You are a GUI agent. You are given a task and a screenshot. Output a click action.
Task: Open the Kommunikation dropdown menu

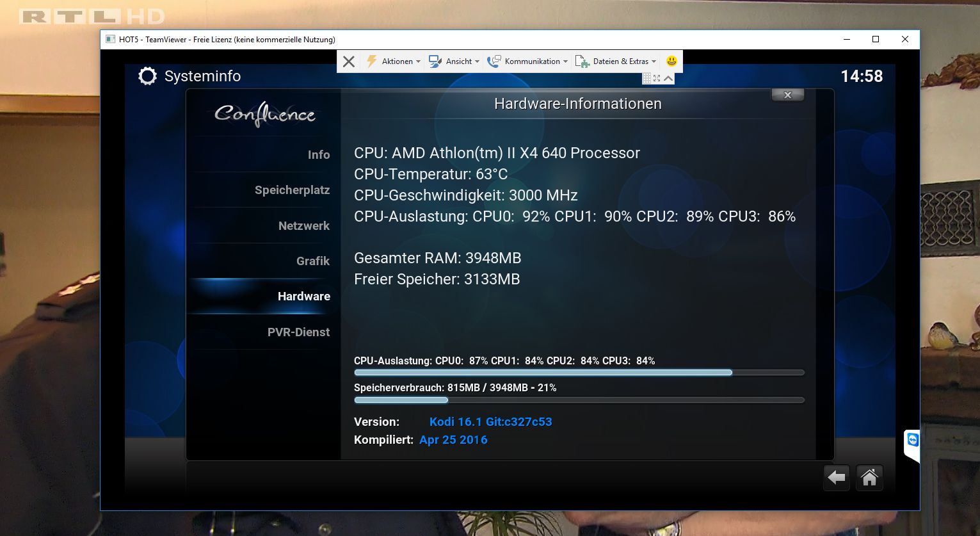click(x=527, y=61)
